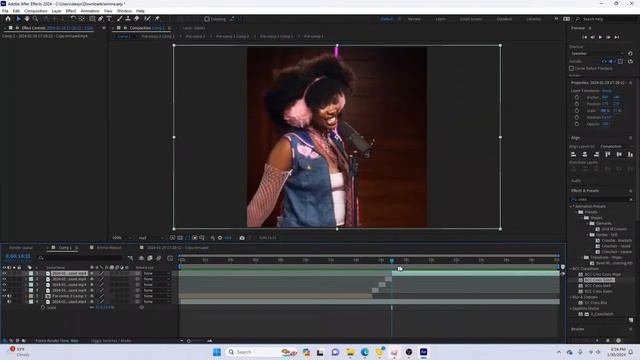
Task: Expand layer 1 properties in timeline
Action: 26,273
